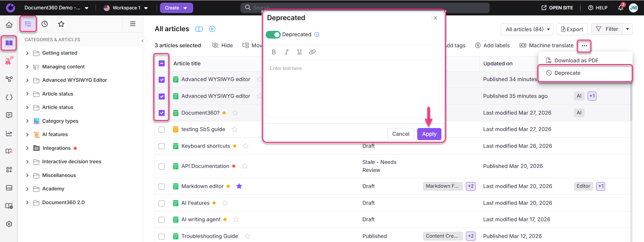This screenshot has width=644, height=242.
Task: Click Apply in the Deprecated dialog
Action: tap(429, 134)
